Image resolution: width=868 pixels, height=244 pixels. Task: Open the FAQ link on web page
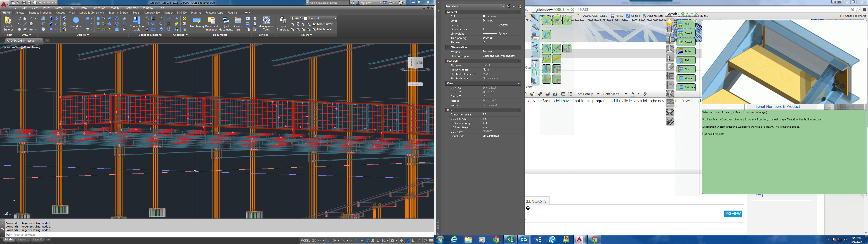point(759,195)
